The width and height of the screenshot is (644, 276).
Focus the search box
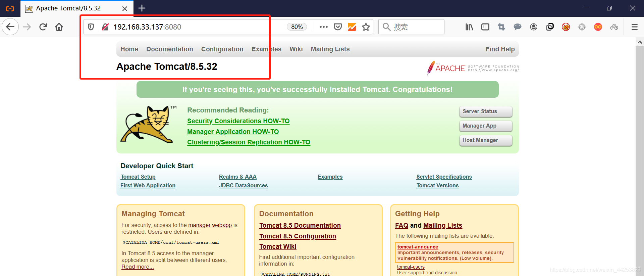click(411, 27)
